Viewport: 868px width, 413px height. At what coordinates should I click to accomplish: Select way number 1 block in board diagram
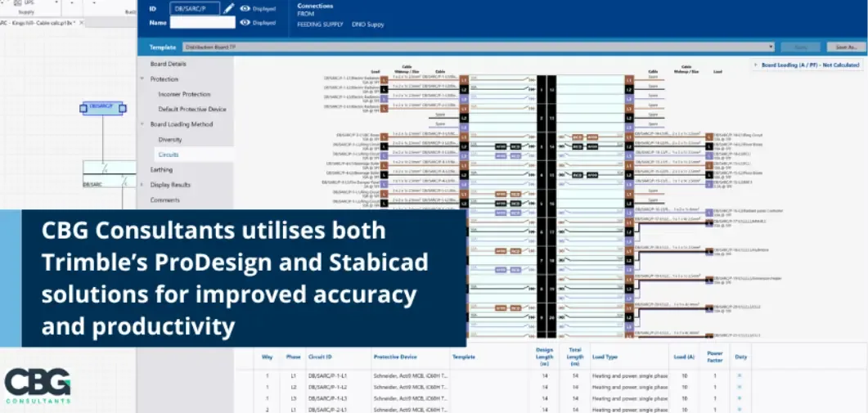[x=542, y=88]
